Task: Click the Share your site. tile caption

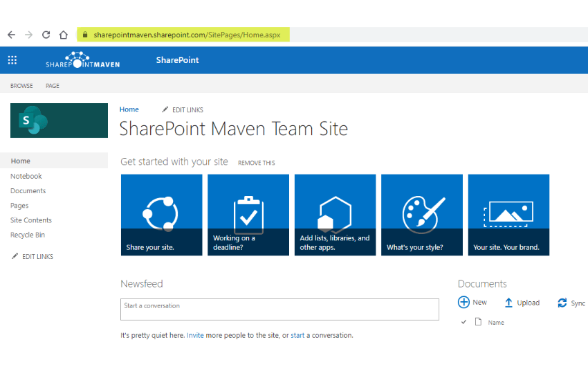Action: pos(150,247)
